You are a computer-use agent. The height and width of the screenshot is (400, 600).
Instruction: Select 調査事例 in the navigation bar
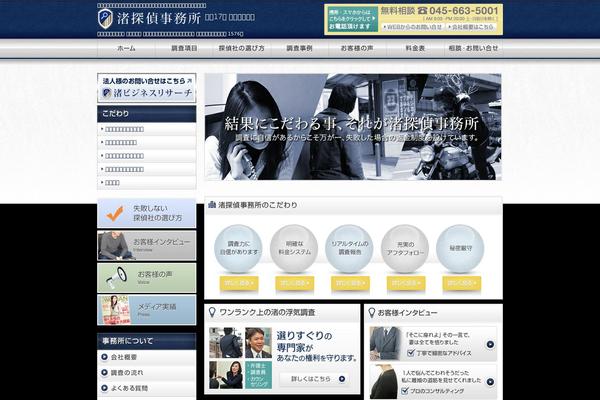(300, 48)
